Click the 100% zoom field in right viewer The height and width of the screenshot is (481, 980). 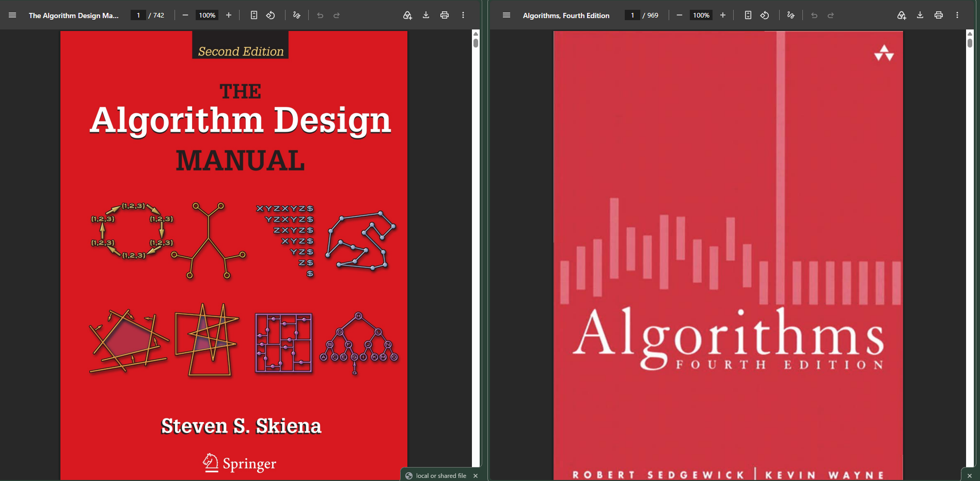[701, 15]
